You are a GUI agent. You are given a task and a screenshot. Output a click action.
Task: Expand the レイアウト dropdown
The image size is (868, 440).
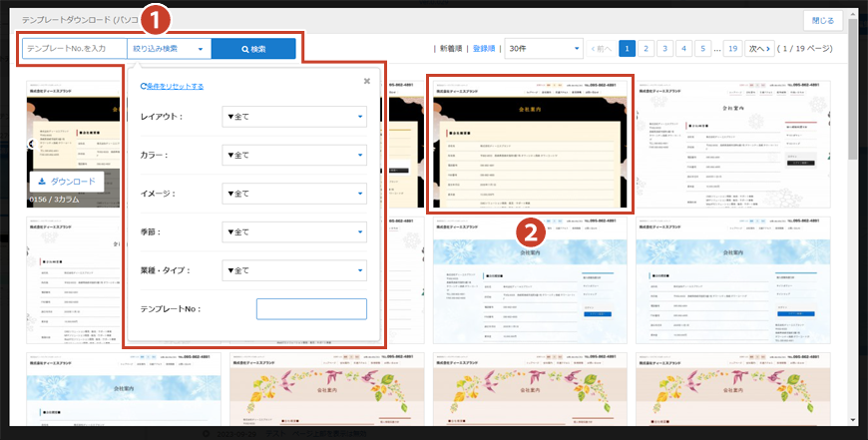click(294, 118)
